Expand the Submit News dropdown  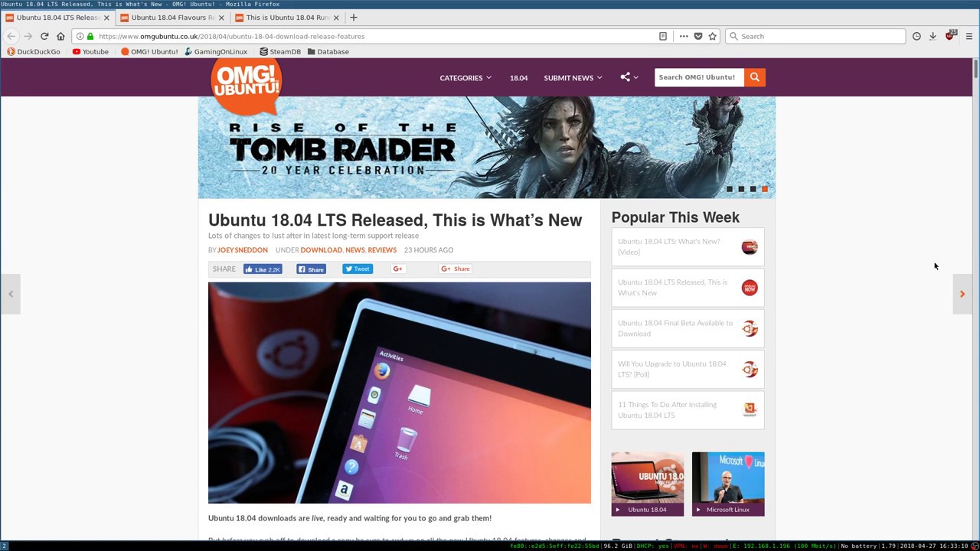click(573, 77)
